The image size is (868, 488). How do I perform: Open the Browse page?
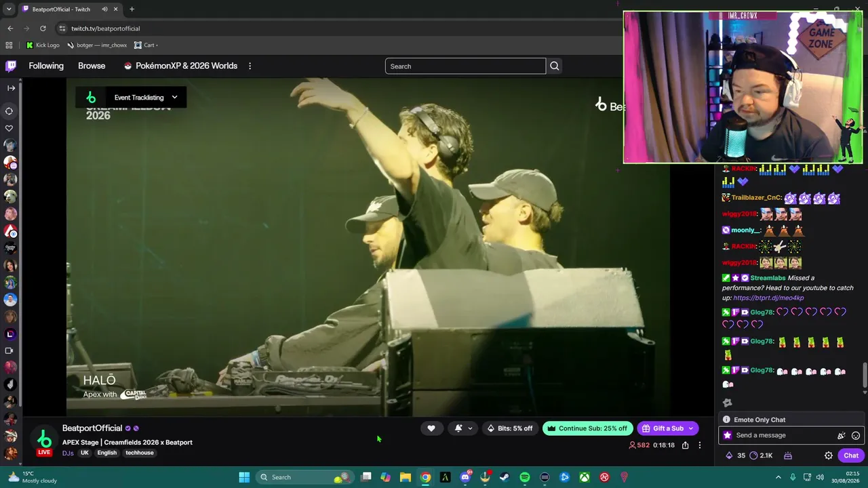pyautogui.click(x=92, y=66)
